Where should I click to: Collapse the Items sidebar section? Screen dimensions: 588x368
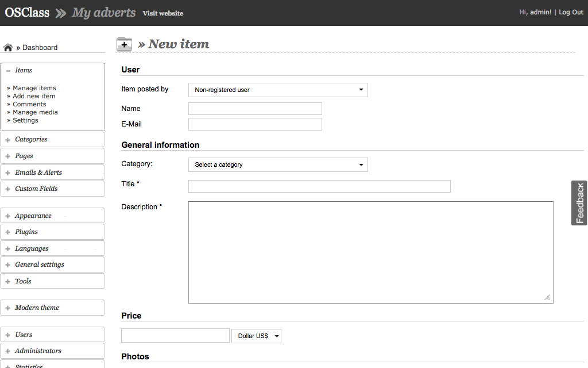pyautogui.click(x=23, y=70)
